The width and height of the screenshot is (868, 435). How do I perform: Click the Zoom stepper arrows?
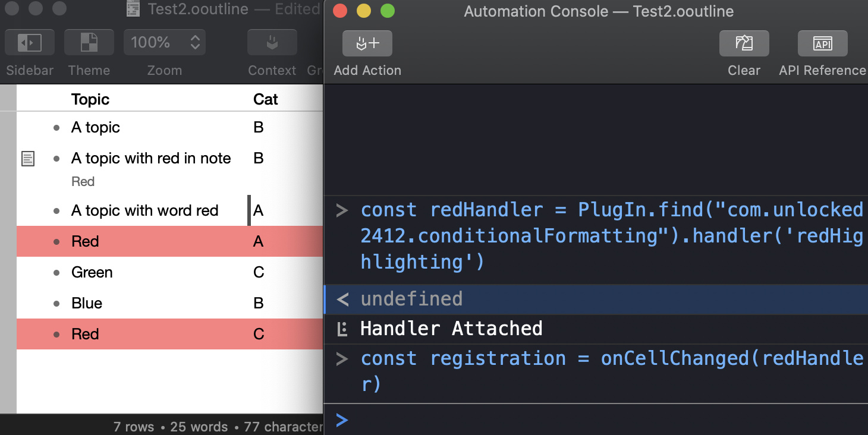(195, 43)
